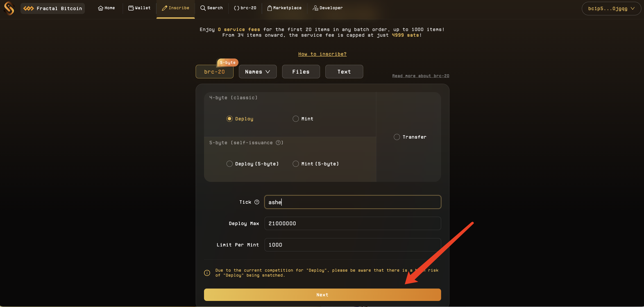Open How to inscribe guide link
Screen dimensions: 644x307
click(x=322, y=54)
